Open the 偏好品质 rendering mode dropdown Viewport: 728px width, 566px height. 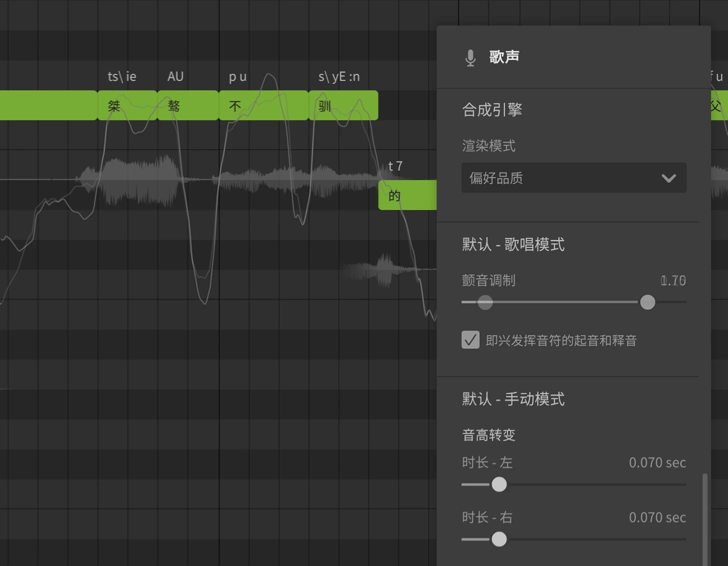click(x=574, y=178)
